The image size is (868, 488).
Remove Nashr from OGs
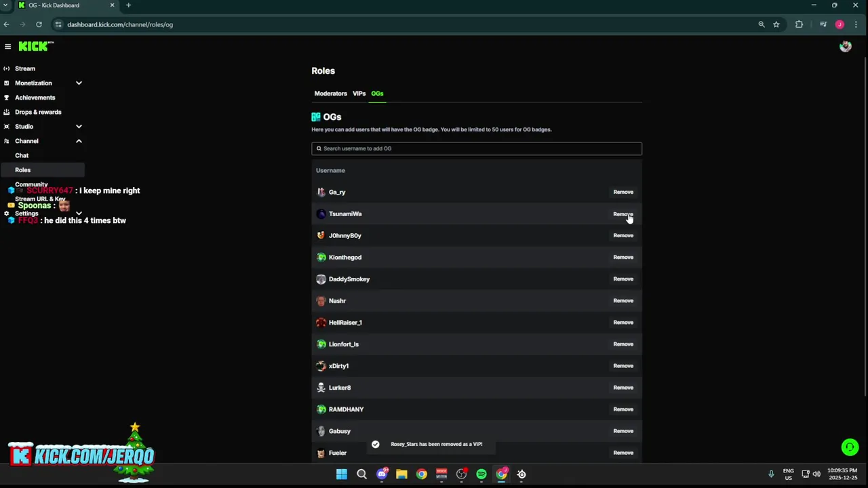pyautogui.click(x=623, y=301)
